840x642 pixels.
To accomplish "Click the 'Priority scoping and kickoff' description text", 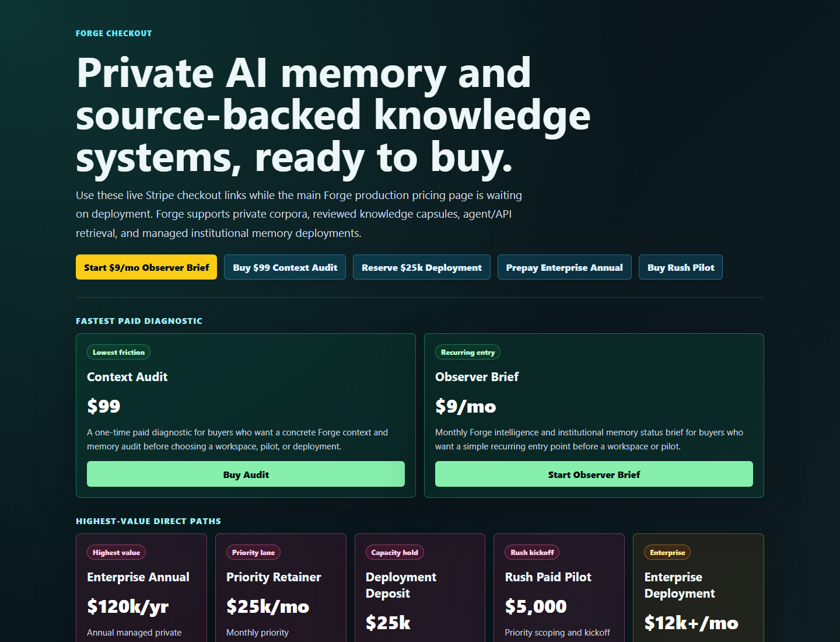I will [x=558, y=633].
